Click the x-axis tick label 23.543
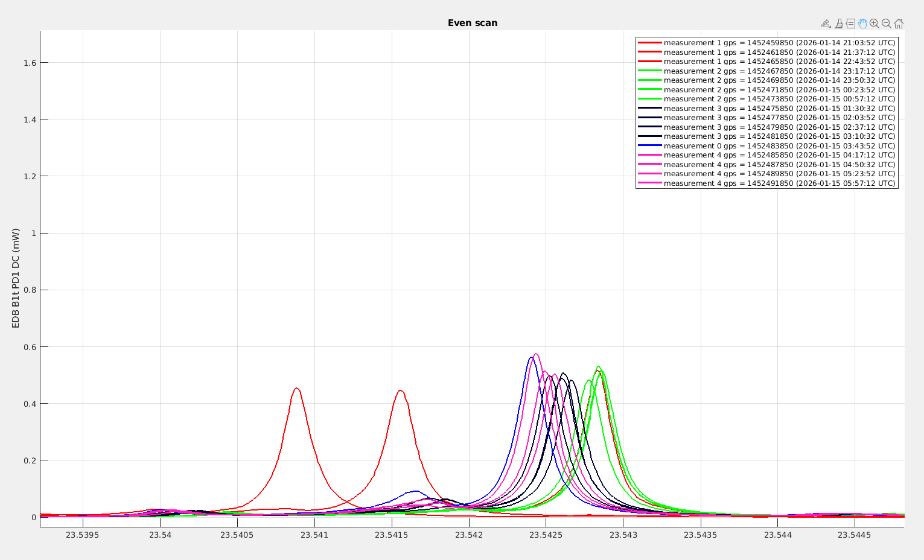 [x=623, y=535]
